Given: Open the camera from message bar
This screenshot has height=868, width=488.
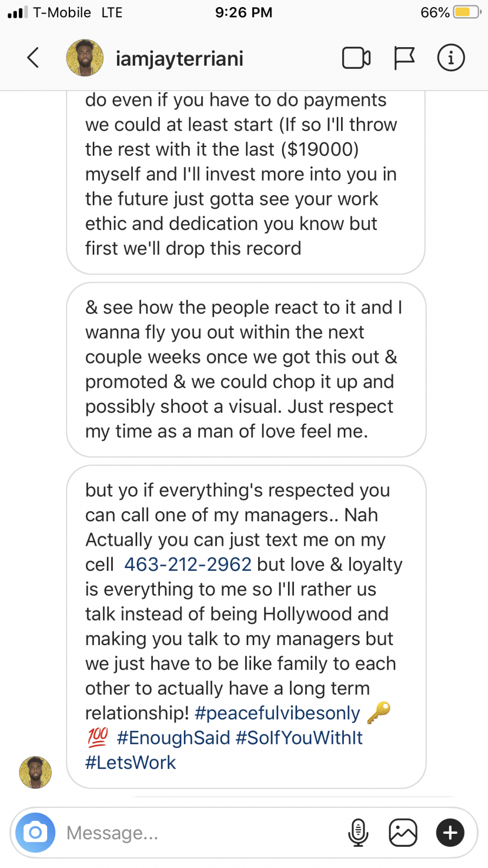Looking at the screenshot, I should pyautogui.click(x=35, y=832).
